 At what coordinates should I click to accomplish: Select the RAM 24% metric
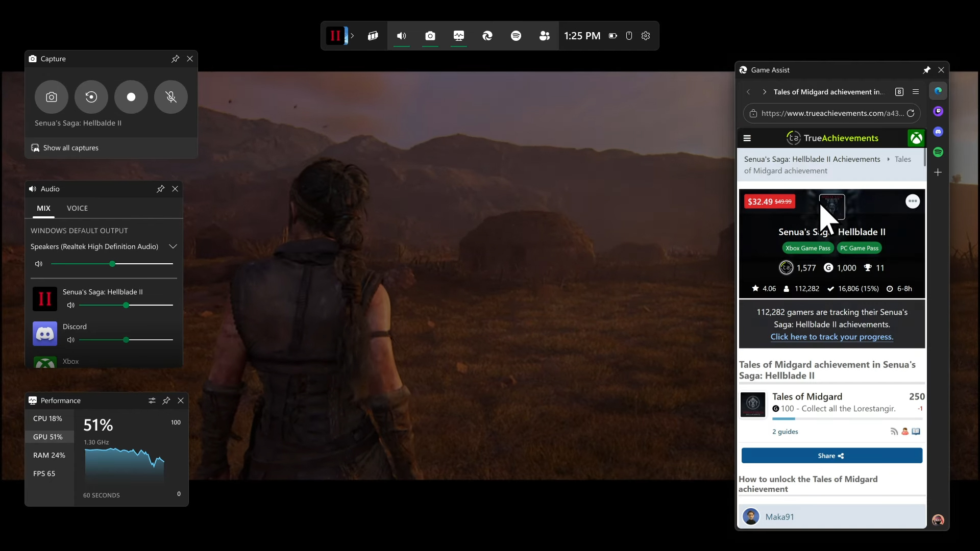pyautogui.click(x=50, y=455)
